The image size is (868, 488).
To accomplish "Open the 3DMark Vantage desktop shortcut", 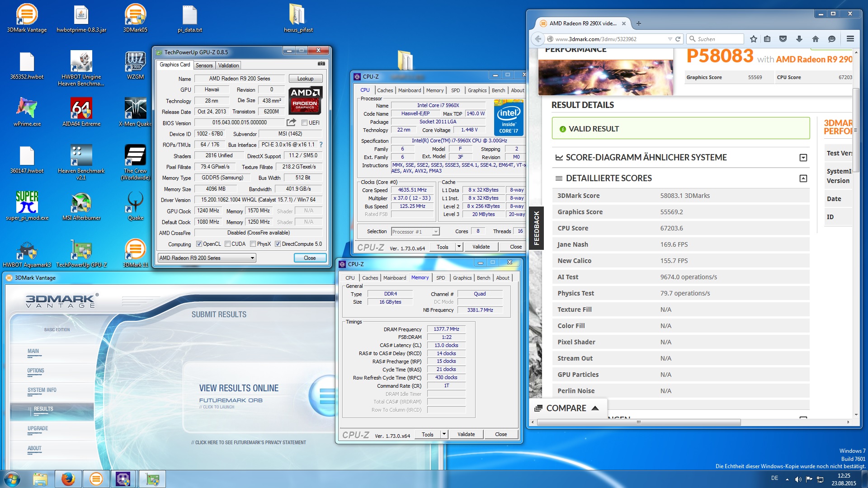I will pos(27,18).
